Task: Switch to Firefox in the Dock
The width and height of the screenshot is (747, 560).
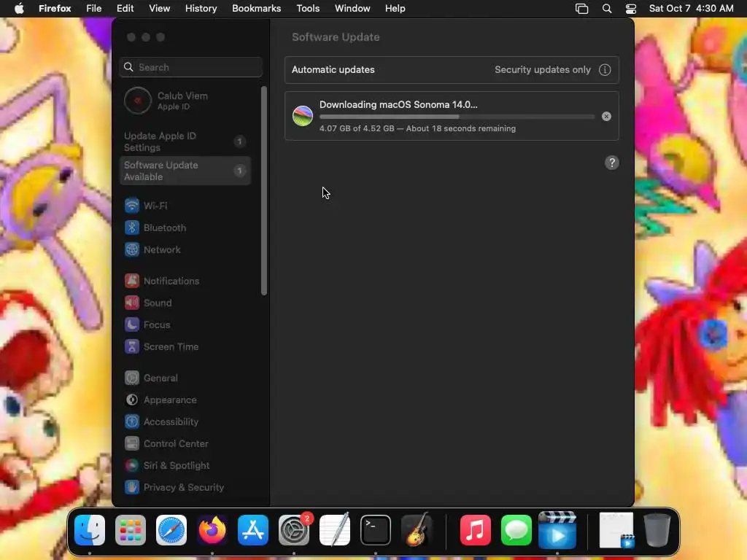Action: pyautogui.click(x=212, y=530)
